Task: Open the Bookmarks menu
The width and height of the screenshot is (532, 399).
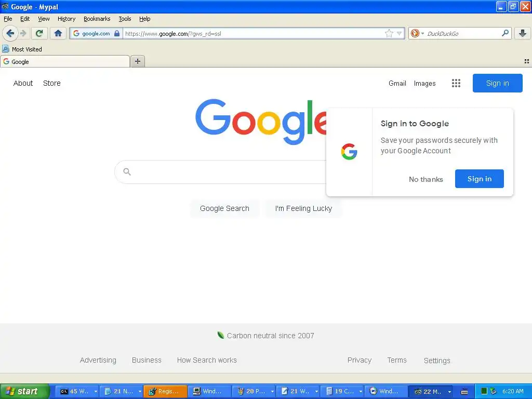Action: tap(97, 19)
